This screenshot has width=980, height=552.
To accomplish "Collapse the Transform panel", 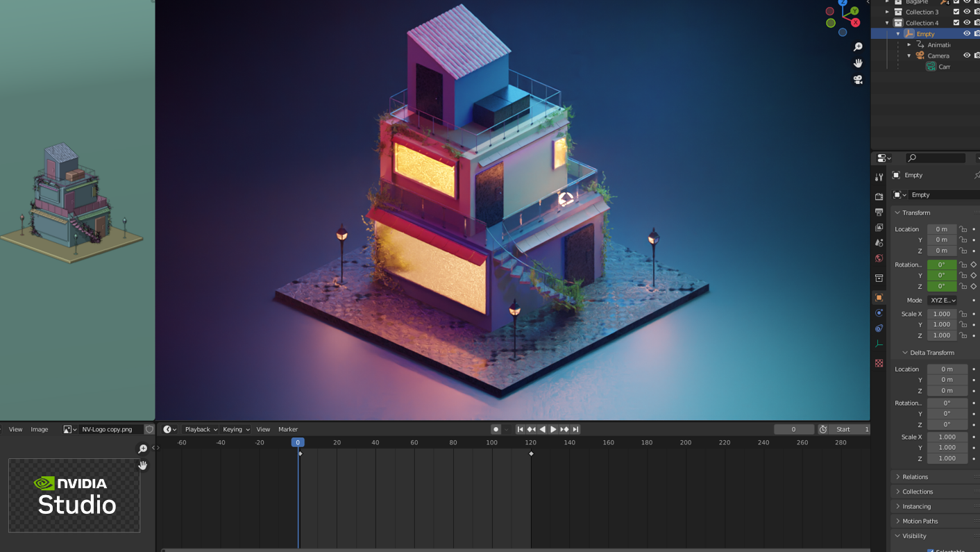I will coord(897,212).
